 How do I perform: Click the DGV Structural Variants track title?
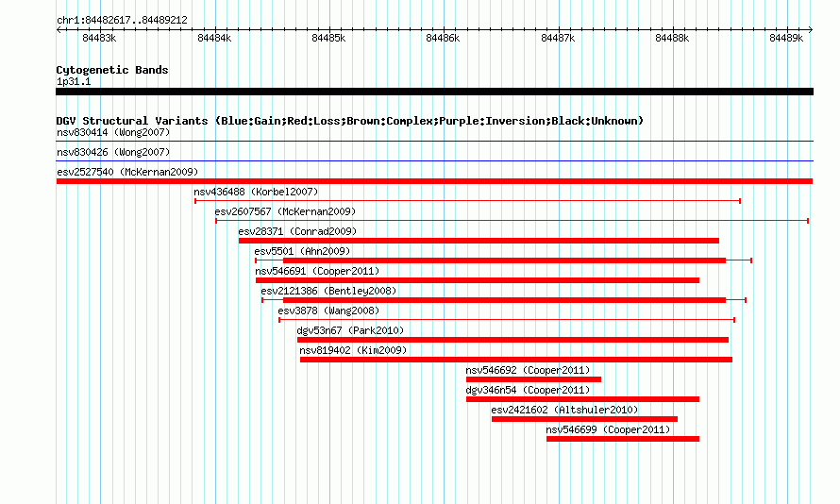click(x=350, y=121)
